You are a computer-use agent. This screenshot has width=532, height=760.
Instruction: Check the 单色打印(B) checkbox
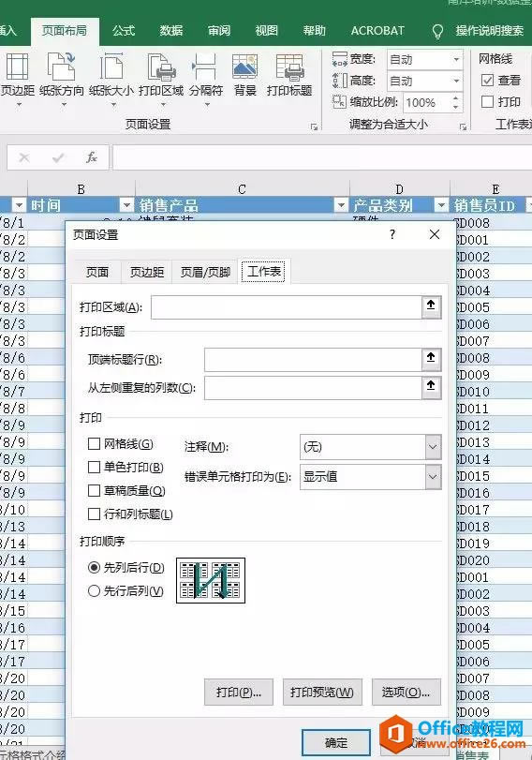[94, 467]
